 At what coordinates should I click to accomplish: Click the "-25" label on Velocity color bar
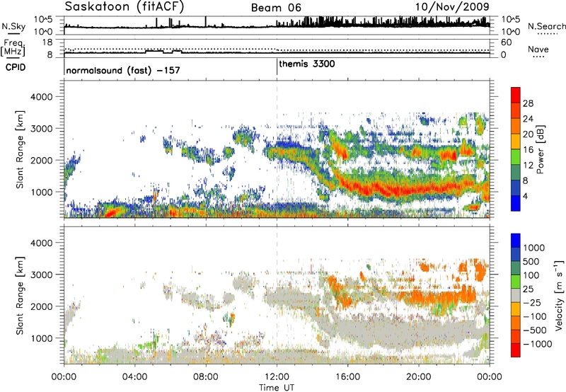[532, 302]
